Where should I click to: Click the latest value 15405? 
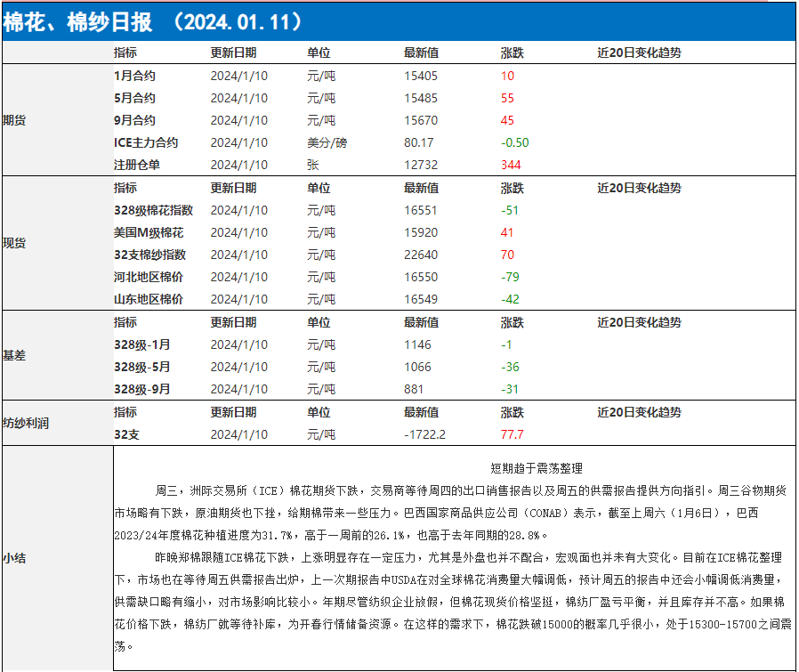click(x=421, y=76)
